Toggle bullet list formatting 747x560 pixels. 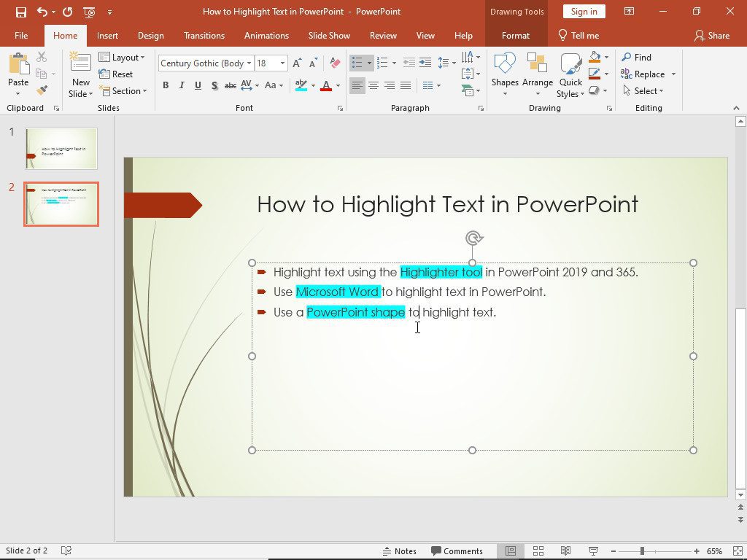pyautogui.click(x=357, y=63)
